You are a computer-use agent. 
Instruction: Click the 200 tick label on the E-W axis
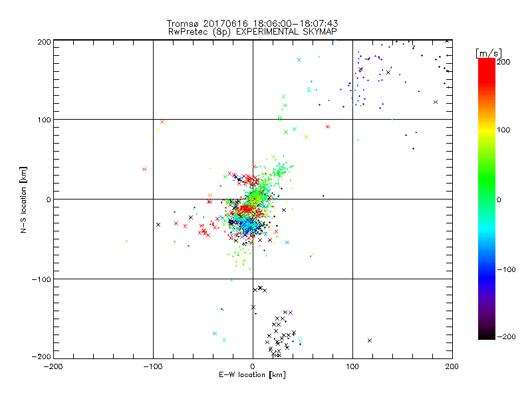(452, 366)
